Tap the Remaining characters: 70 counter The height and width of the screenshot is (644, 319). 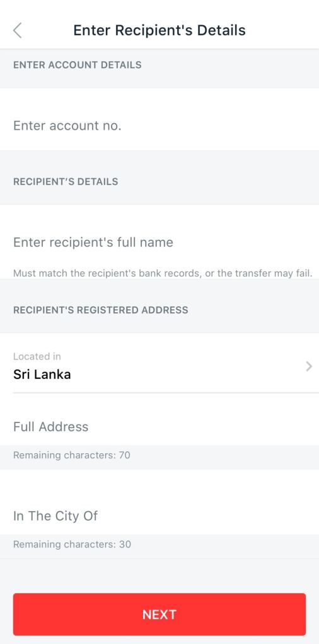tap(71, 455)
